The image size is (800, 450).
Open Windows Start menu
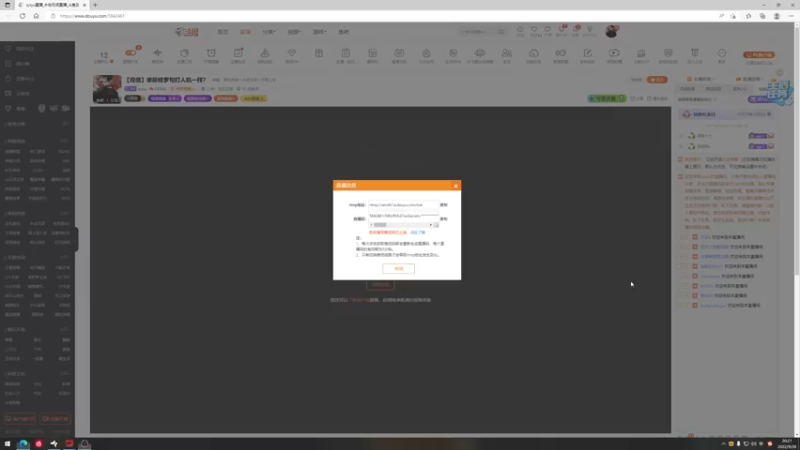(x=7, y=444)
